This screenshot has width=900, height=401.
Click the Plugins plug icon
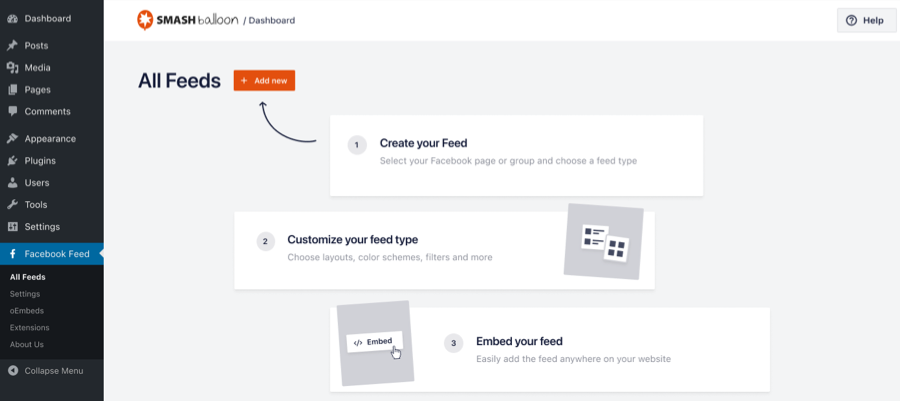(12, 161)
